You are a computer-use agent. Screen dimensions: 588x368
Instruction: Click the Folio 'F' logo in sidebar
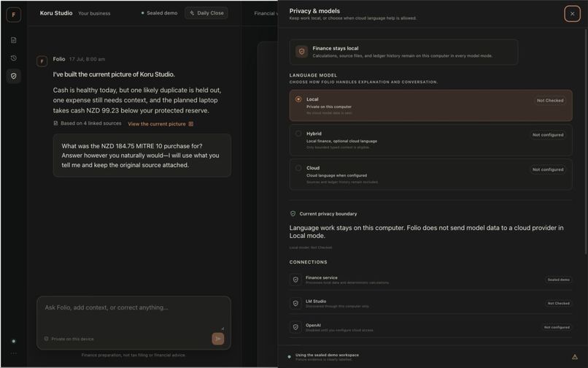[14, 15]
